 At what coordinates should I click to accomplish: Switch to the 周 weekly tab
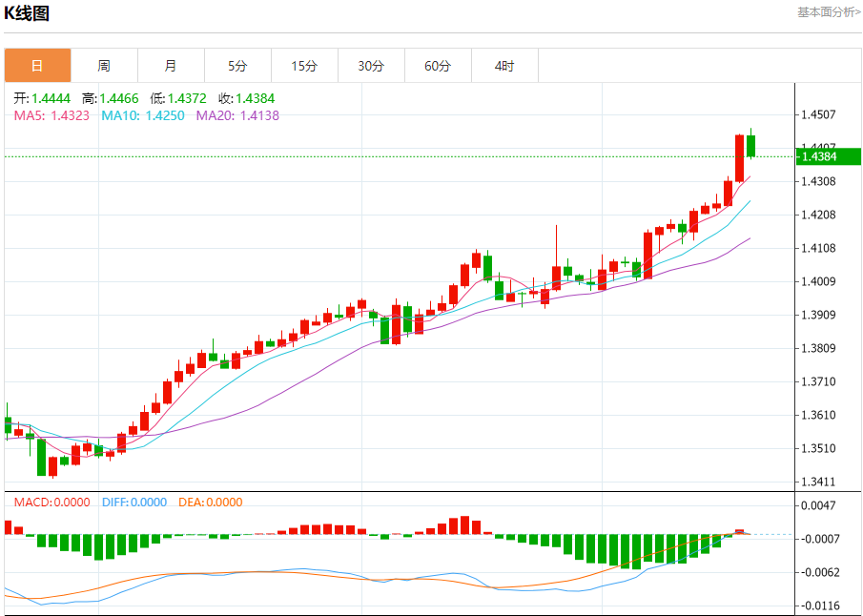tap(104, 66)
